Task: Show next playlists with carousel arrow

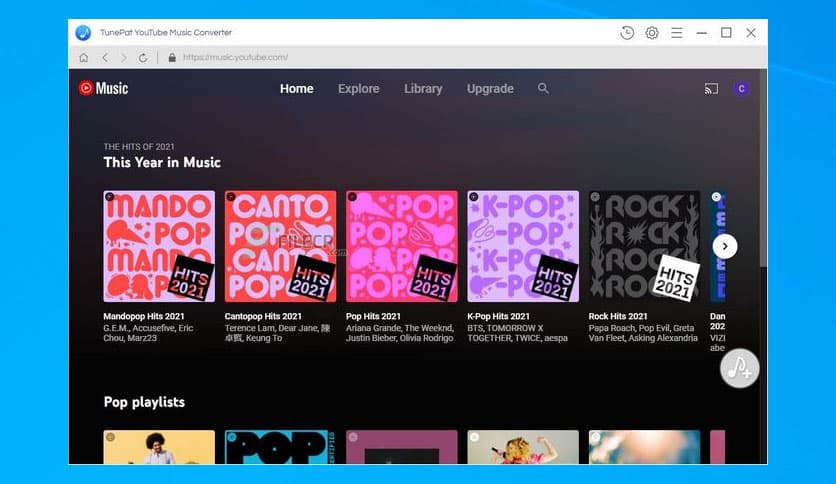Action: click(x=725, y=246)
